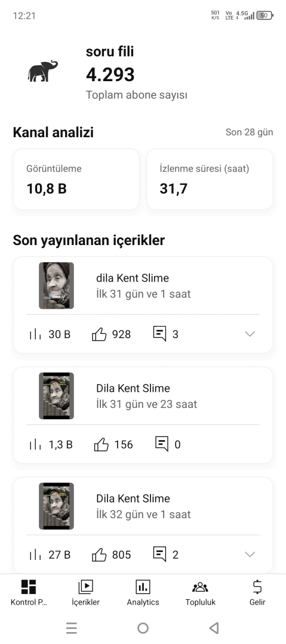
Task: Go to the Topluluk tab
Action: 201,593
